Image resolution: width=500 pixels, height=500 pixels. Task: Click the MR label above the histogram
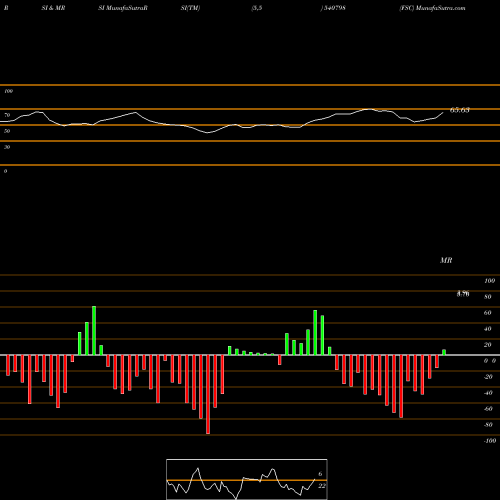(446, 260)
